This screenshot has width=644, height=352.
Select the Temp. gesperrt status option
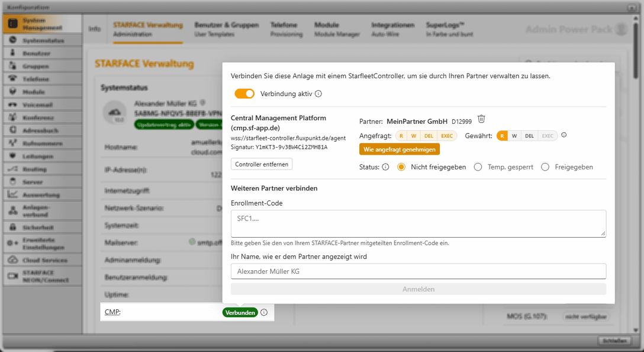pos(478,167)
